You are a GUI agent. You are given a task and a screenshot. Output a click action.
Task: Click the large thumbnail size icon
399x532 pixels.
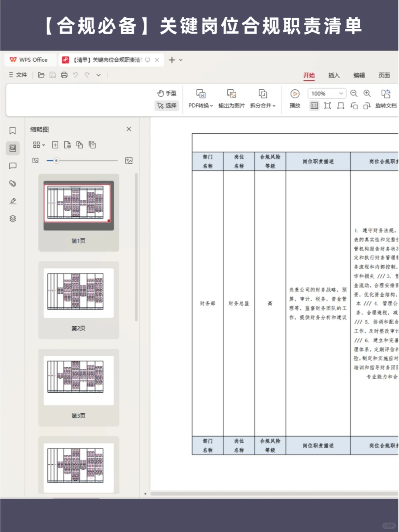129,160
